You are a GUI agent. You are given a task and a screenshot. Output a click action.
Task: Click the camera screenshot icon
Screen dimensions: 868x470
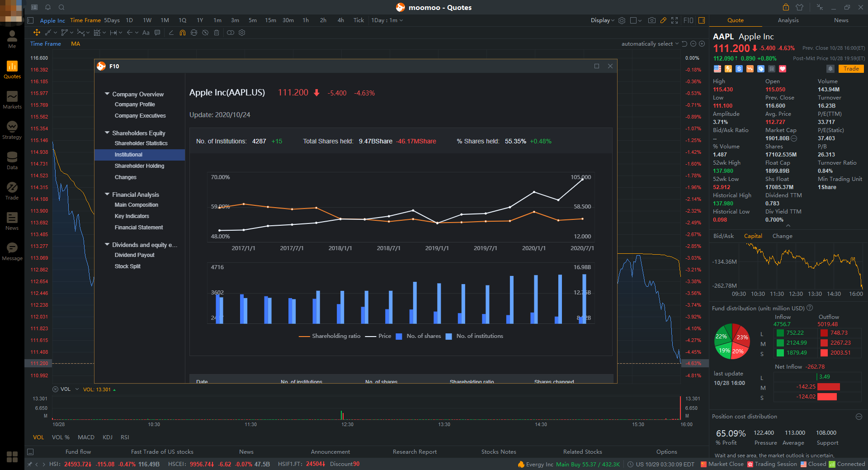[651, 20]
